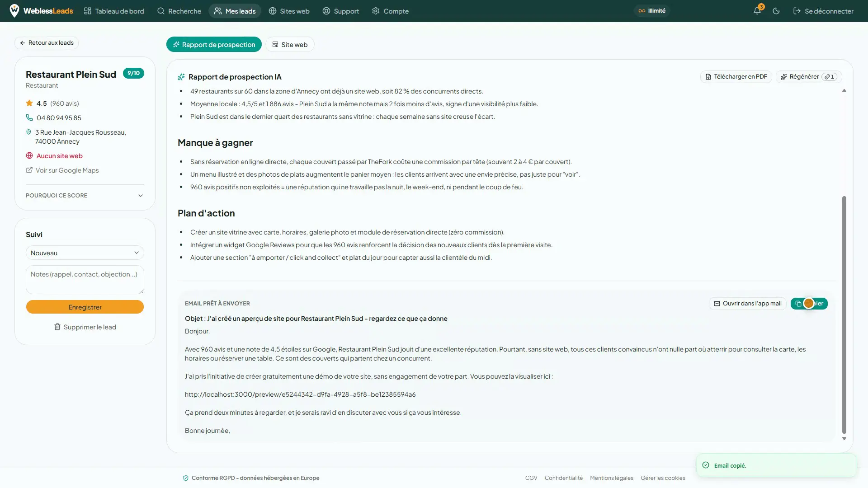Click the WeblessLeads logo
The width and height of the screenshot is (868, 488).
pyautogui.click(x=41, y=11)
